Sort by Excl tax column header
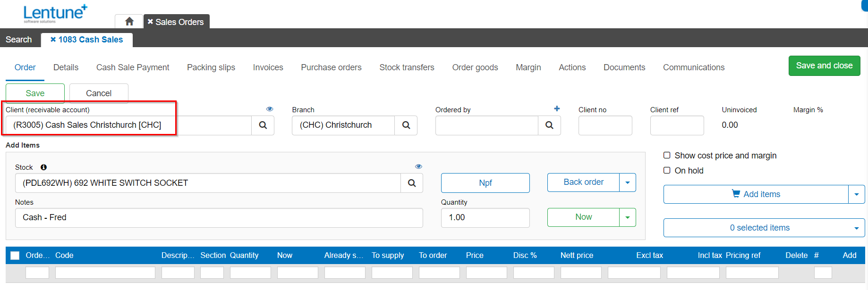 click(x=649, y=256)
